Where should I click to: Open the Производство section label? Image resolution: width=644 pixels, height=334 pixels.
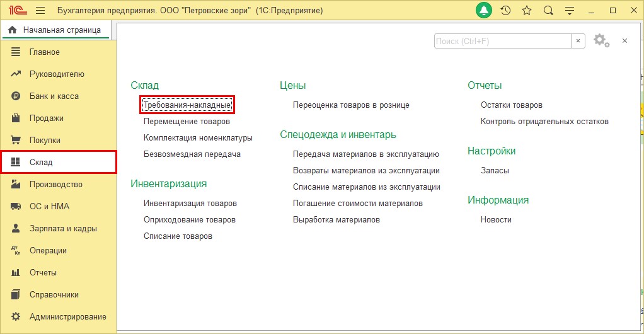click(x=56, y=185)
